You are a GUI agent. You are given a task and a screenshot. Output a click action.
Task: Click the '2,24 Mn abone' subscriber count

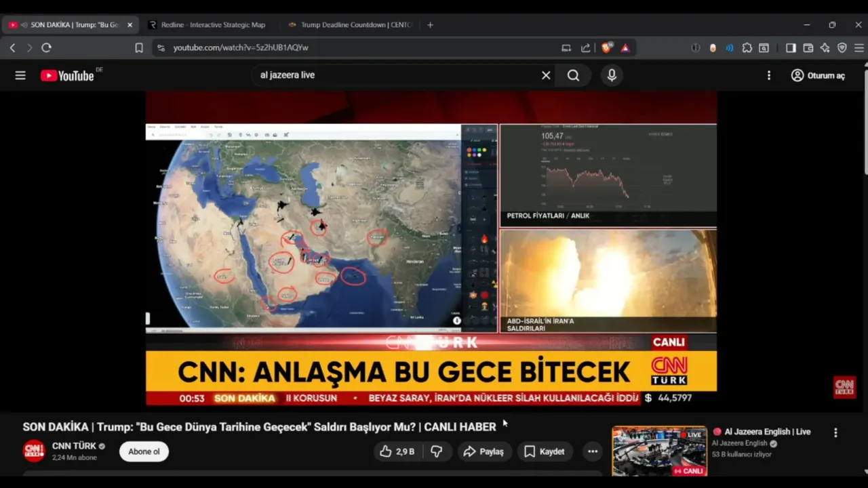click(x=75, y=458)
